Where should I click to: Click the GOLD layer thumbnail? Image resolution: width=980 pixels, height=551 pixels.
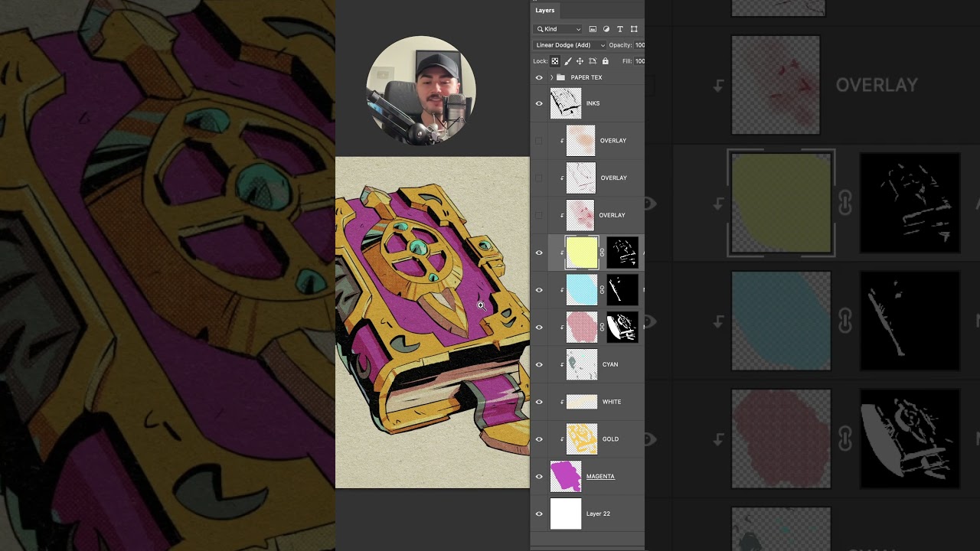coord(582,439)
